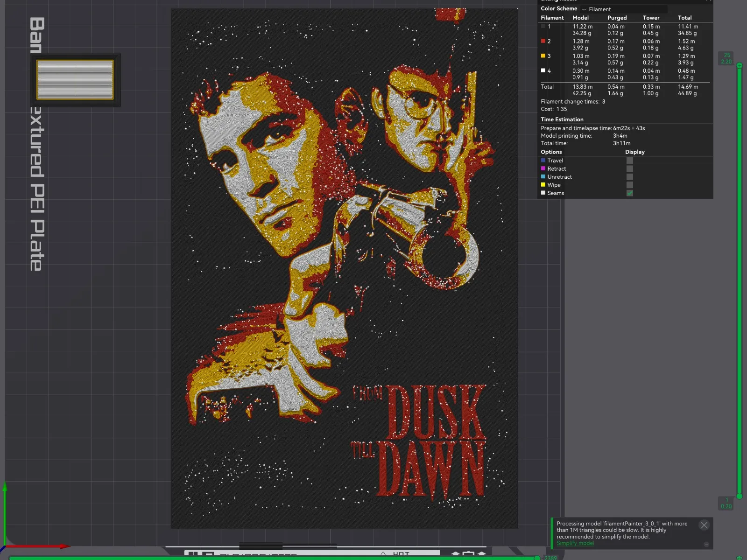Click the Simplify model link
Viewport: 747px width, 560px height.
pos(575,543)
